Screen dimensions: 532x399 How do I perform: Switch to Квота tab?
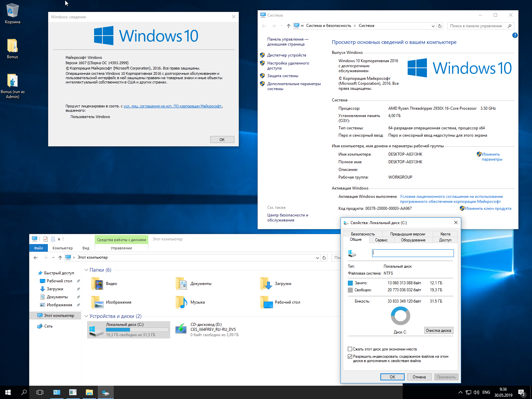(x=445, y=234)
